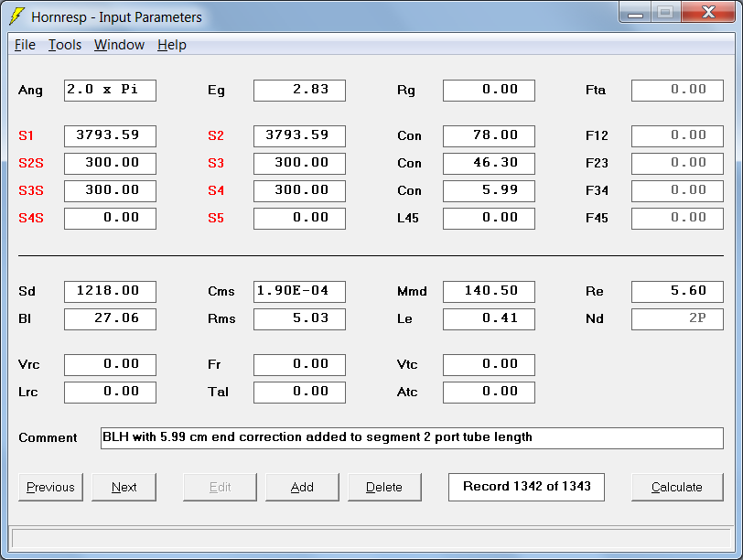Screen dimensions: 743x560
Task: Select the F34 input field
Action: coord(678,191)
